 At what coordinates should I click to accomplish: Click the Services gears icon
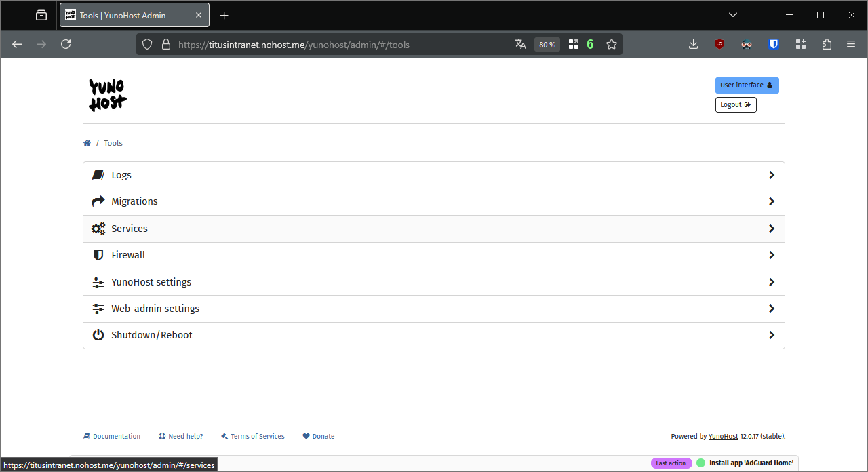[x=98, y=229]
